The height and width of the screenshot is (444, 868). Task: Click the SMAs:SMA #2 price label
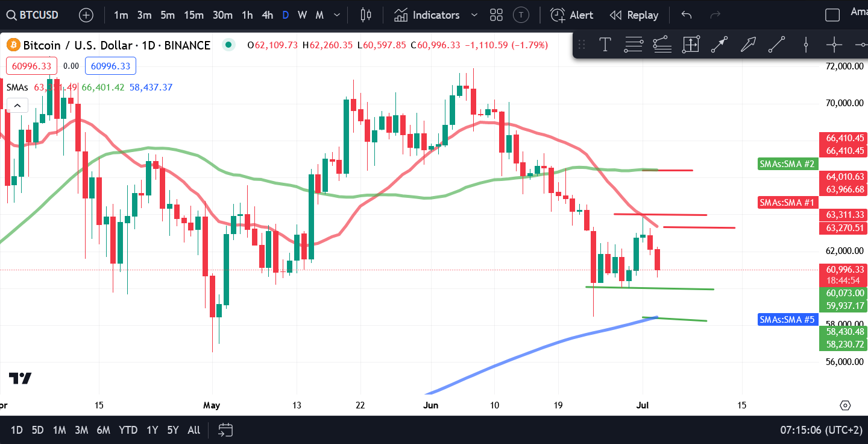tap(787, 163)
